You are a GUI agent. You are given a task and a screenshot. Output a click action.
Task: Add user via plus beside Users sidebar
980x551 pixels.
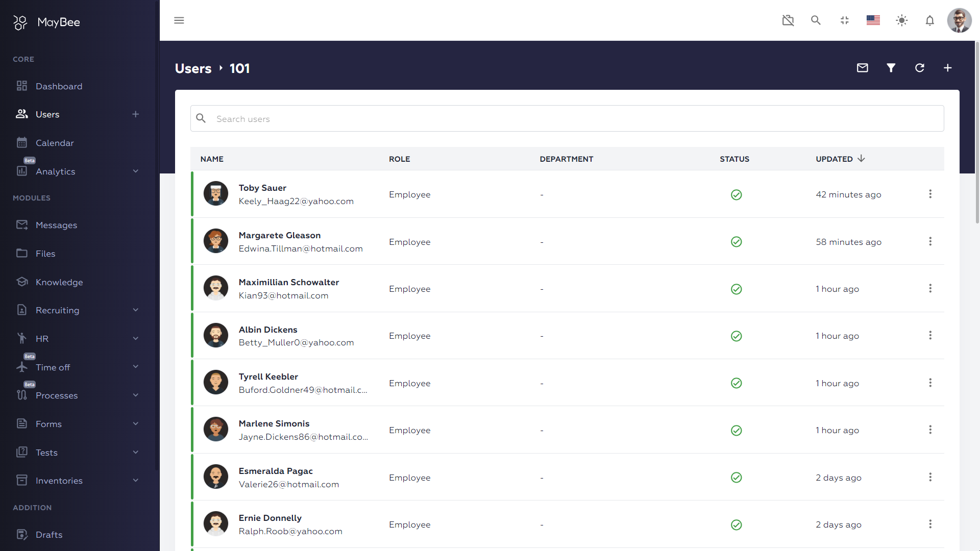click(x=136, y=114)
